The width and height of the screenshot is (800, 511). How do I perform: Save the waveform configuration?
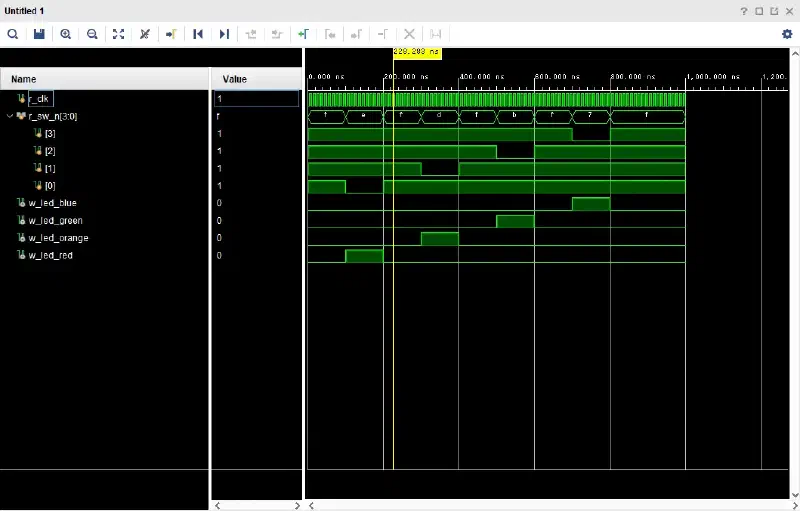pos(39,34)
